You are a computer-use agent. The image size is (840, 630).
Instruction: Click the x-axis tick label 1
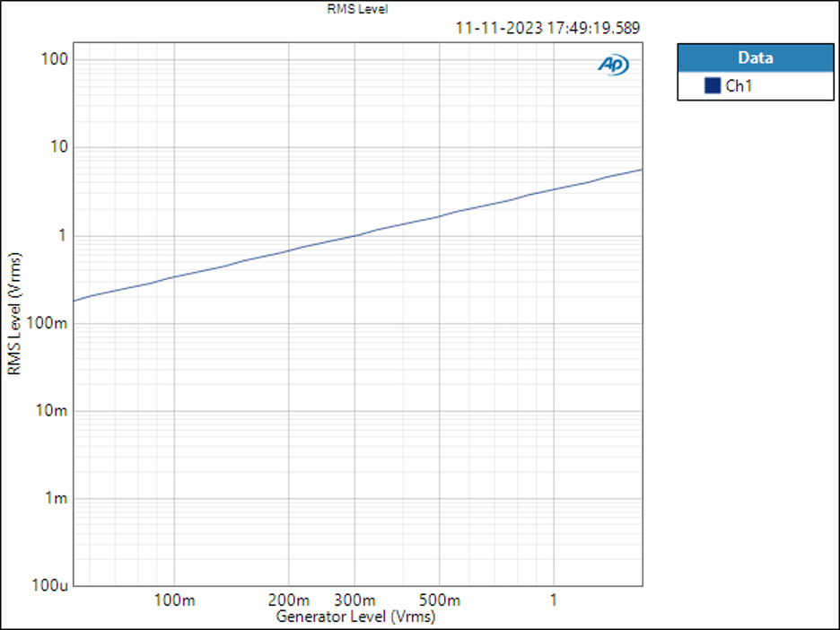554,600
